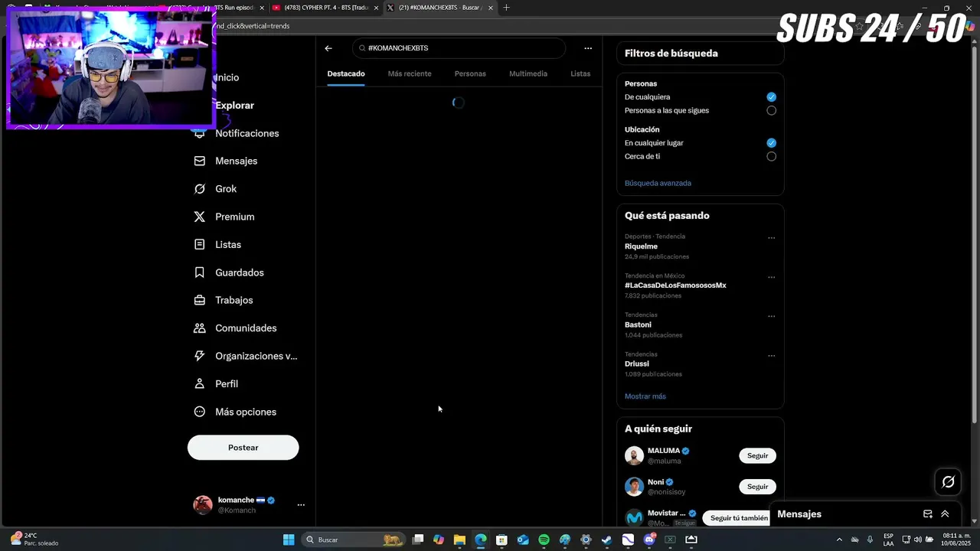
Task: Click Mostrar más under trends
Action: [x=645, y=396]
